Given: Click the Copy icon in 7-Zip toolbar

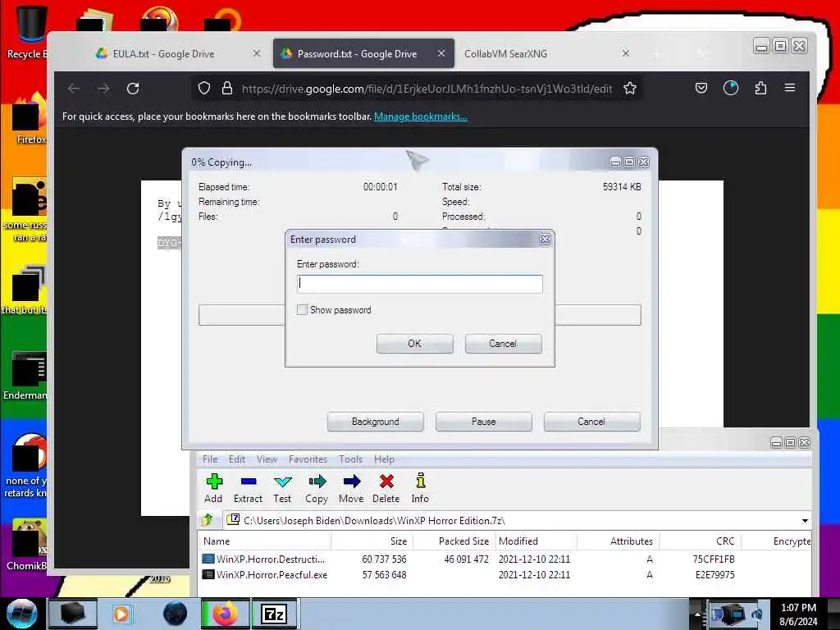Looking at the screenshot, I should (317, 481).
